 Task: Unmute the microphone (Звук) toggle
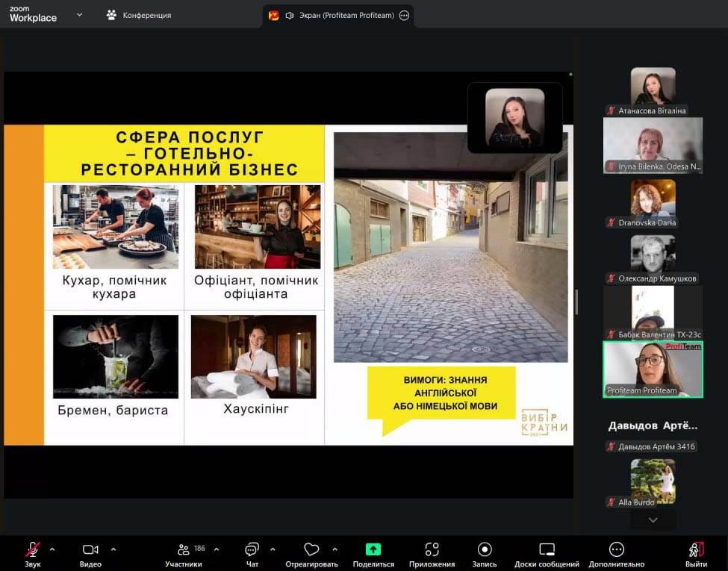[x=32, y=550]
